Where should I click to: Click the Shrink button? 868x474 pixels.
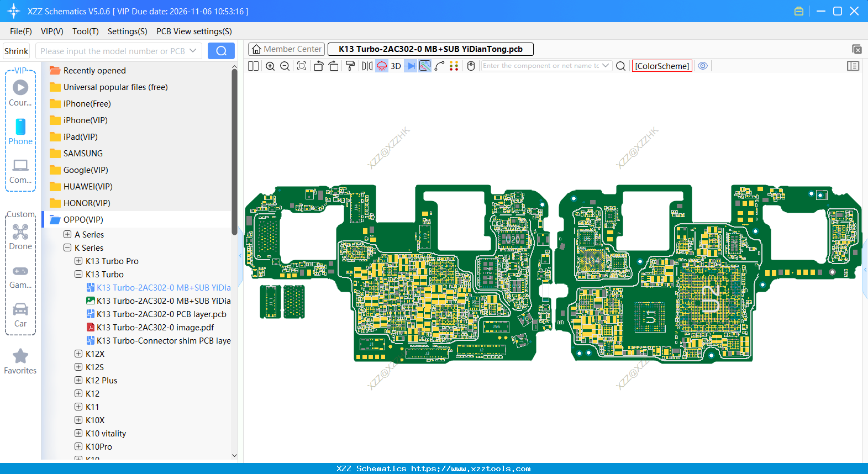16,51
